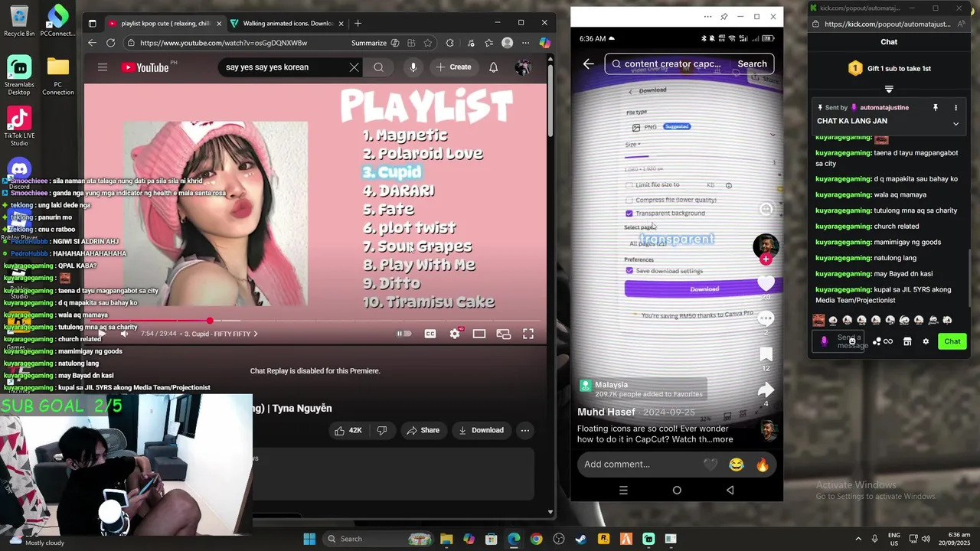Dislike the YouTube video
The image size is (980, 551).
(382, 430)
